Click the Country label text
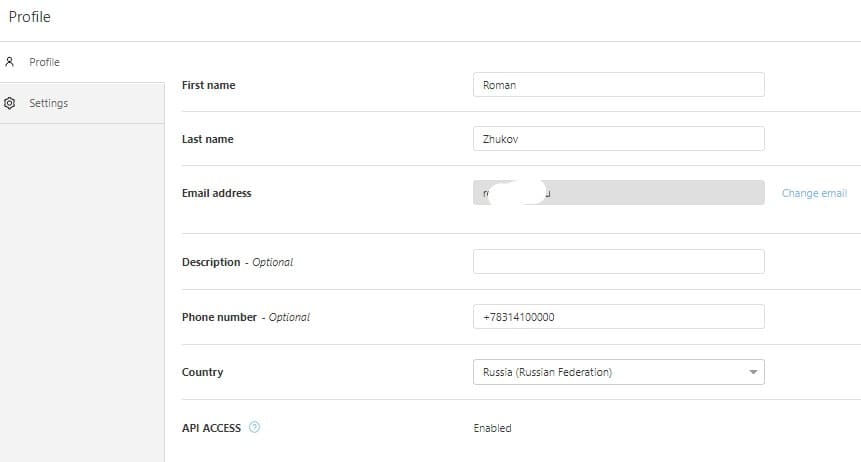This screenshot has height=462, width=861. coord(203,372)
